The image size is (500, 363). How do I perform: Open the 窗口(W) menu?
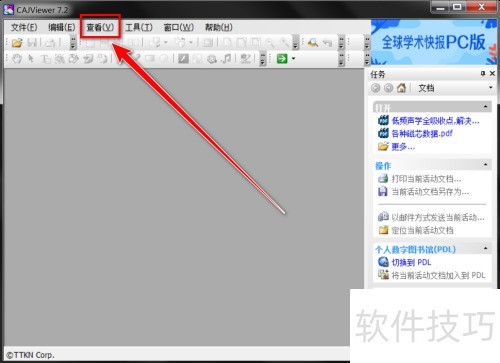coord(179,27)
